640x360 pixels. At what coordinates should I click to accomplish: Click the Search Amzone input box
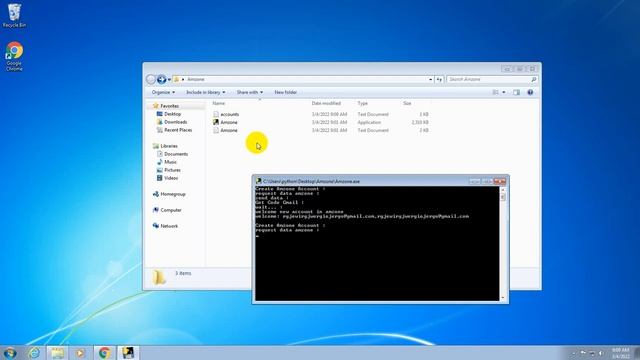491,79
